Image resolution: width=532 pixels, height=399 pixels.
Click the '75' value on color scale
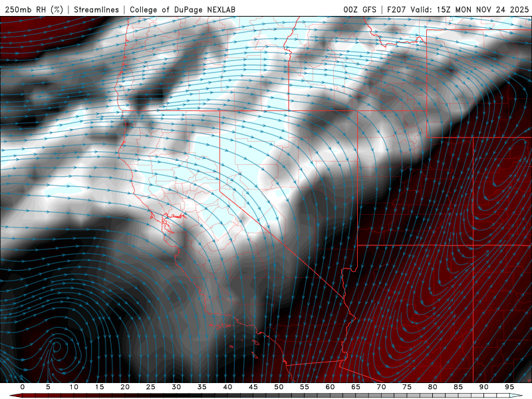pos(407,387)
